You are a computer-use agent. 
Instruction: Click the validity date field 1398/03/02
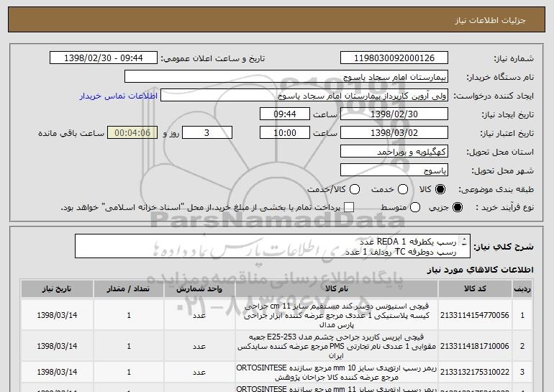coord(394,133)
